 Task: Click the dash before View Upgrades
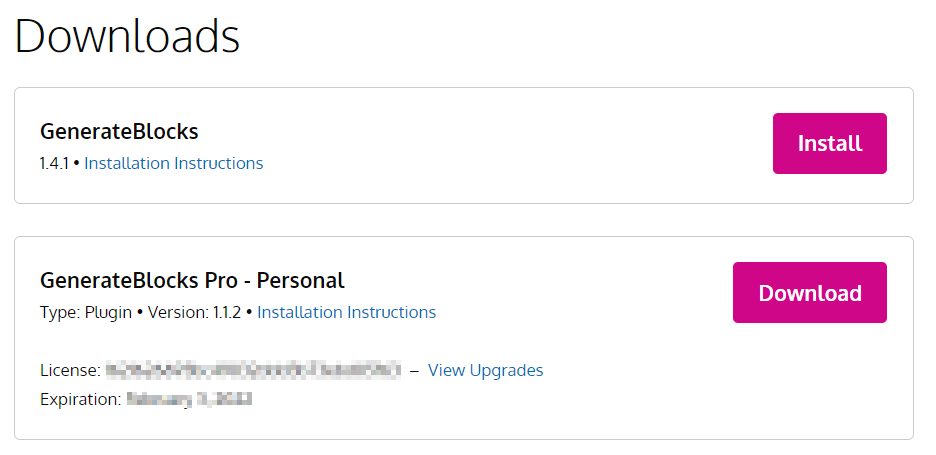pos(414,371)
